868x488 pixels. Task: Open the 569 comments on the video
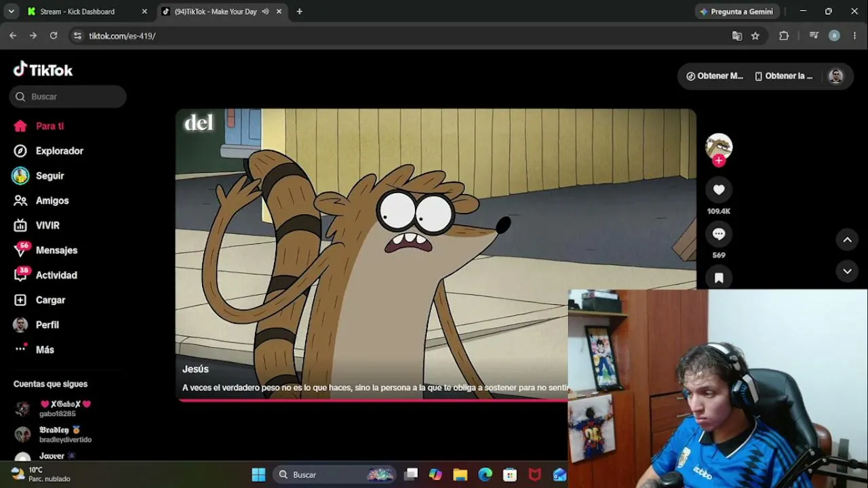[x=719, y=234]
